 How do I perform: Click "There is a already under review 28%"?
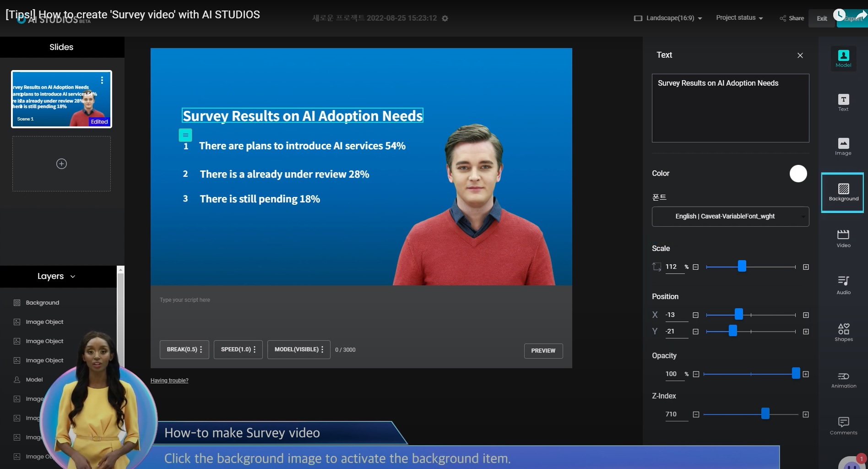tap(284, 175)
